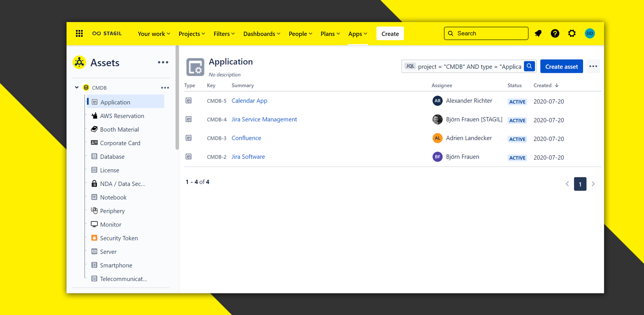The height and width of the screenshot is (315, 644).
Task: Open the Monitor object type via its icon
Action: [94, 224]
